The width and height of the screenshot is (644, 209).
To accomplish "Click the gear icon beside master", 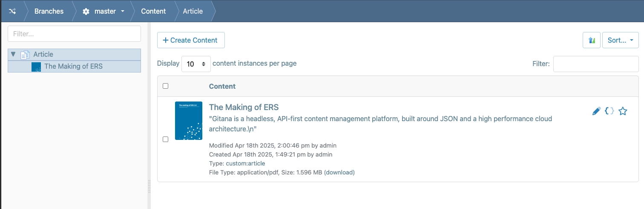I will [86, 12].
